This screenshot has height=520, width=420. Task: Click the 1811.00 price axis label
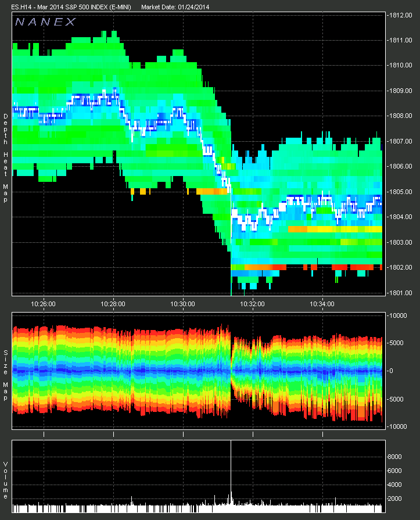tap(400, 41)
